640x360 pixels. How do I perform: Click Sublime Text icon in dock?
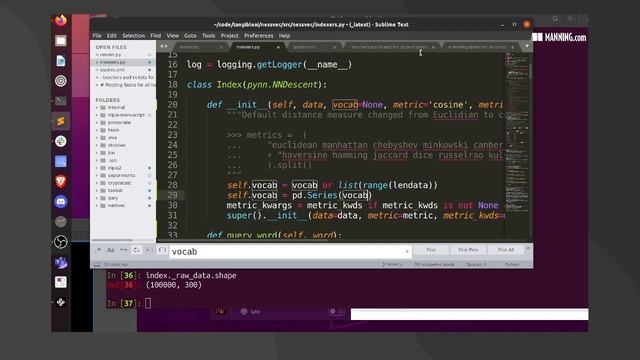61,121
